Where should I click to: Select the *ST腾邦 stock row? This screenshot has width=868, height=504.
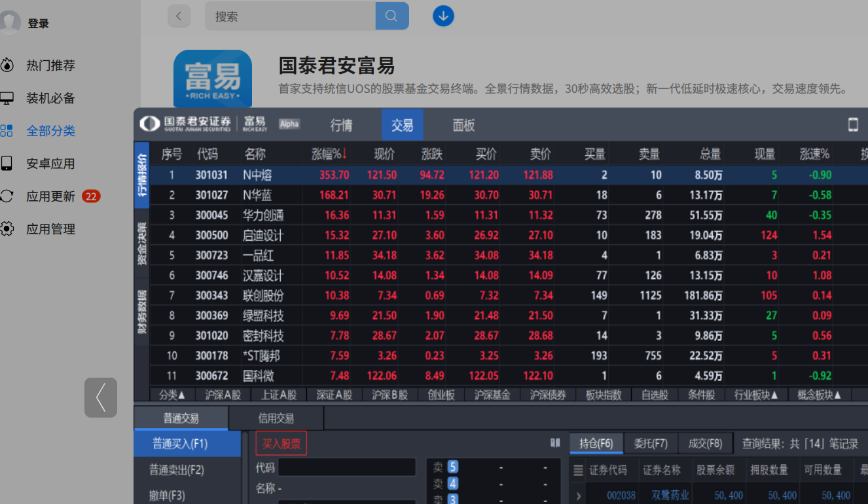pyautogui.click(x=509, y=356)
